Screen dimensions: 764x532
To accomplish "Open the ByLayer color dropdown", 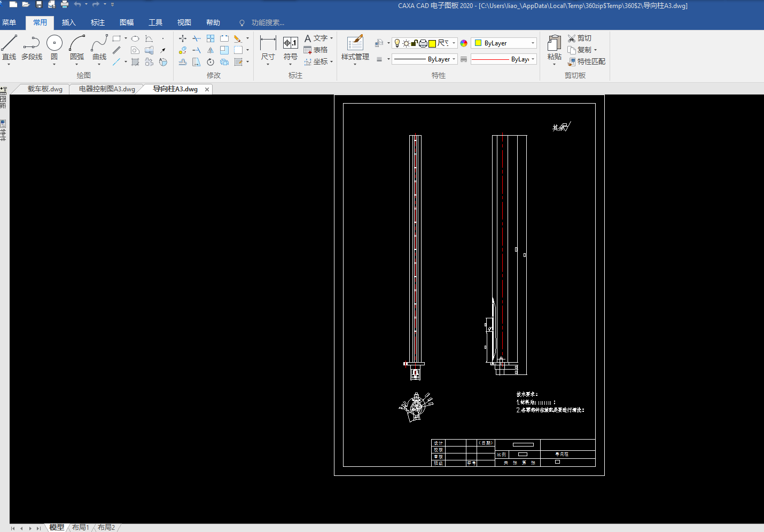I will 503,43.
